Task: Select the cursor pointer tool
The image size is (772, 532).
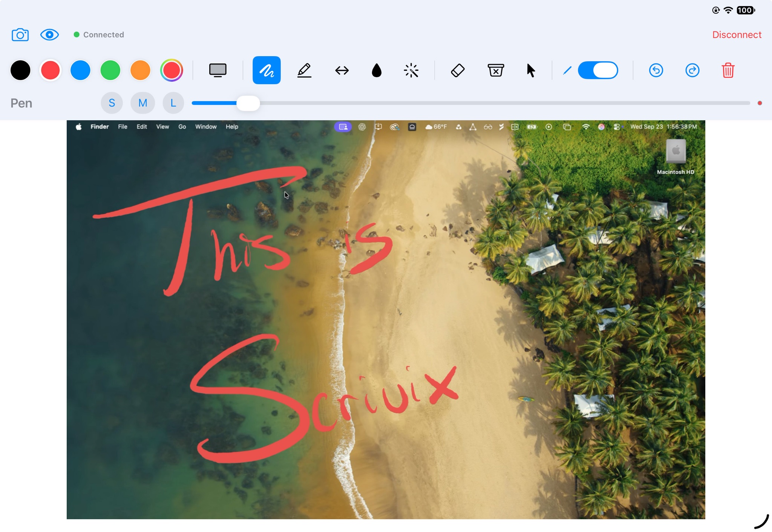Action: pyautogui.click(x=531, y=70)
